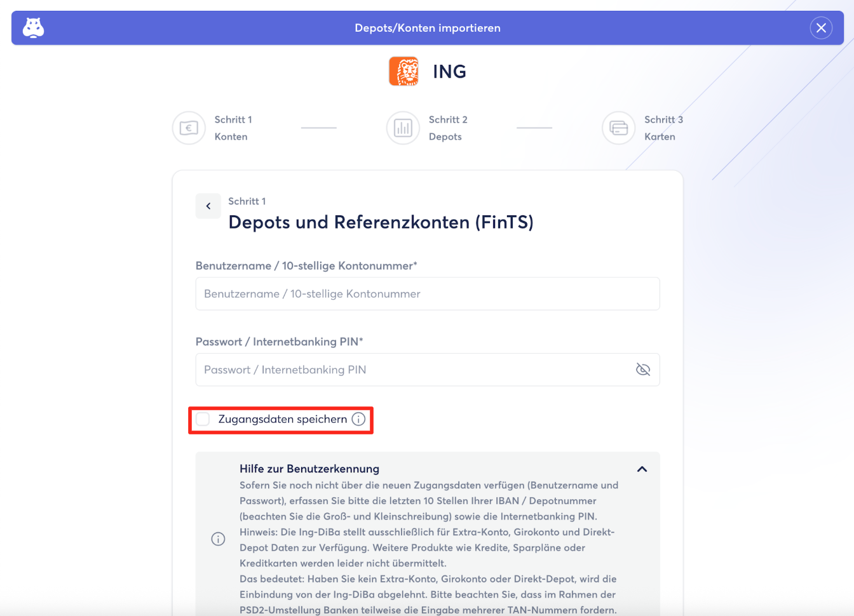
Task: Click the Schritt 2 Depots label
Action: [x=447, y=128]
